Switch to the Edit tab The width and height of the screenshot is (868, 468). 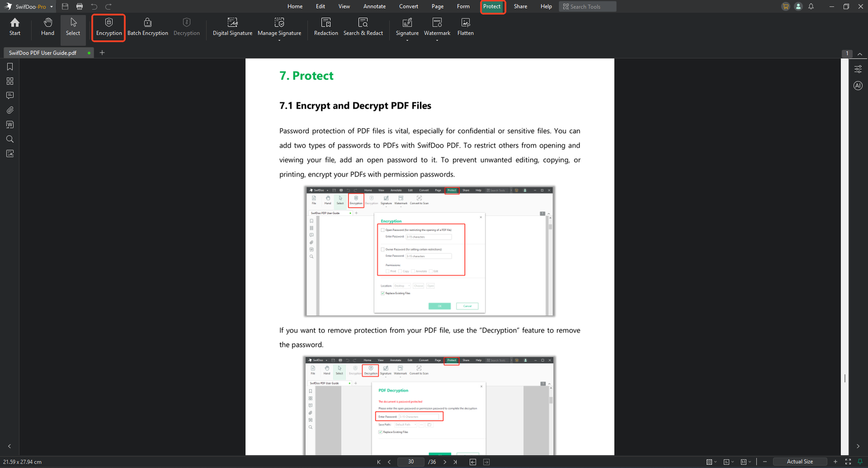tap(321, 7)
